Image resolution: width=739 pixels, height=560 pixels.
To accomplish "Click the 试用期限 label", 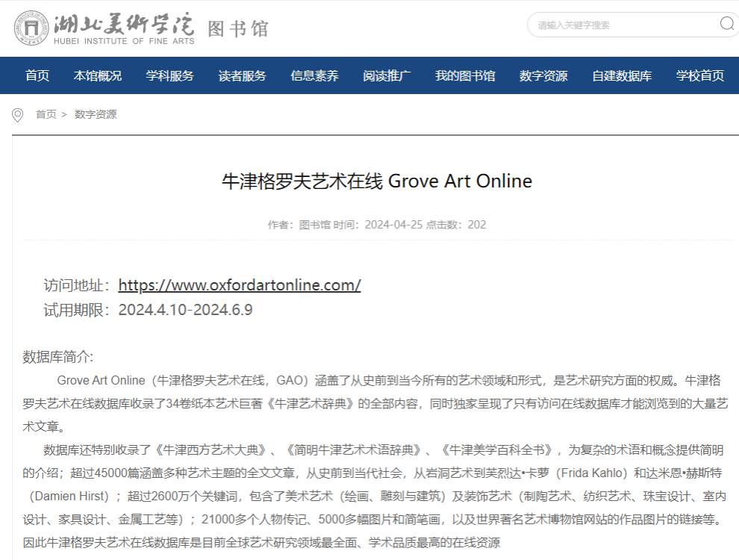I will [x=77, y=310].
